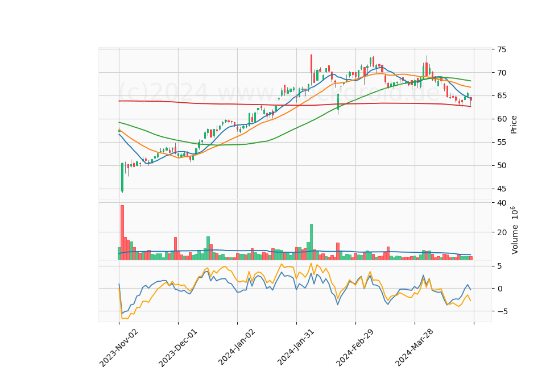
Task: Click the price tick value 50
Action: point(502,165)
